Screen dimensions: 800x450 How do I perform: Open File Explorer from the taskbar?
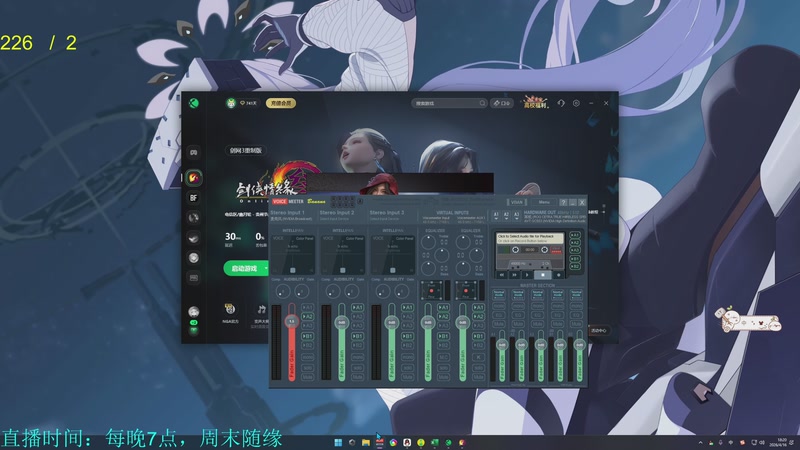click(365, 442)
